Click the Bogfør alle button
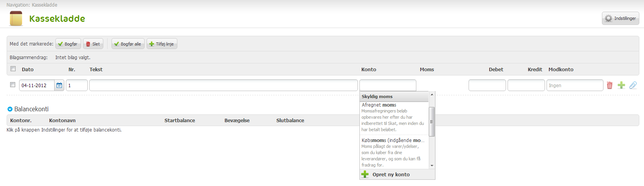Viewport: 644px width, 186px height. coord(128,44)
